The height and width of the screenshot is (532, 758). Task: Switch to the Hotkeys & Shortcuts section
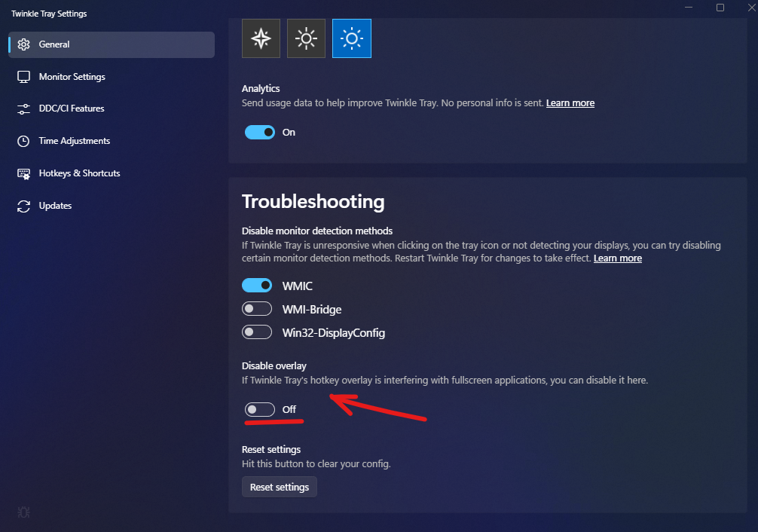[80, 173]
